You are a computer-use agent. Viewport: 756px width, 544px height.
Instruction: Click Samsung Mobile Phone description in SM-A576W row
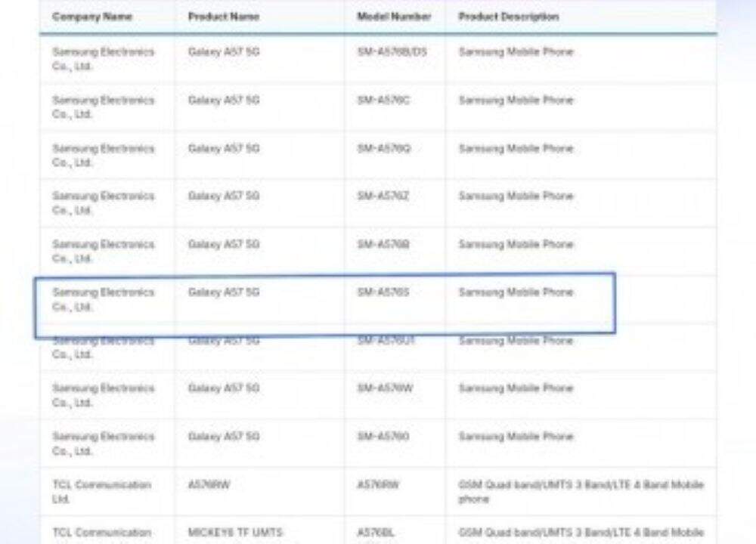(x=516, y=388)
